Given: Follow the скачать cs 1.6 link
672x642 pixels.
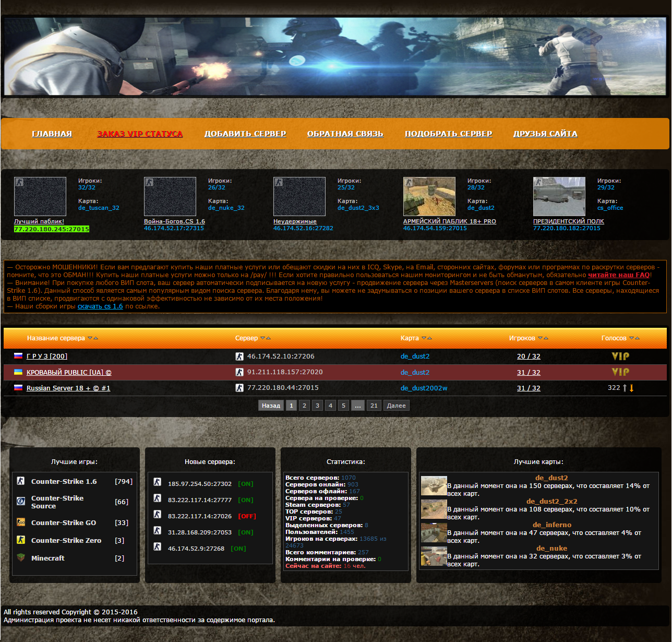Looking at the screenshot, I should click(100, 306).
